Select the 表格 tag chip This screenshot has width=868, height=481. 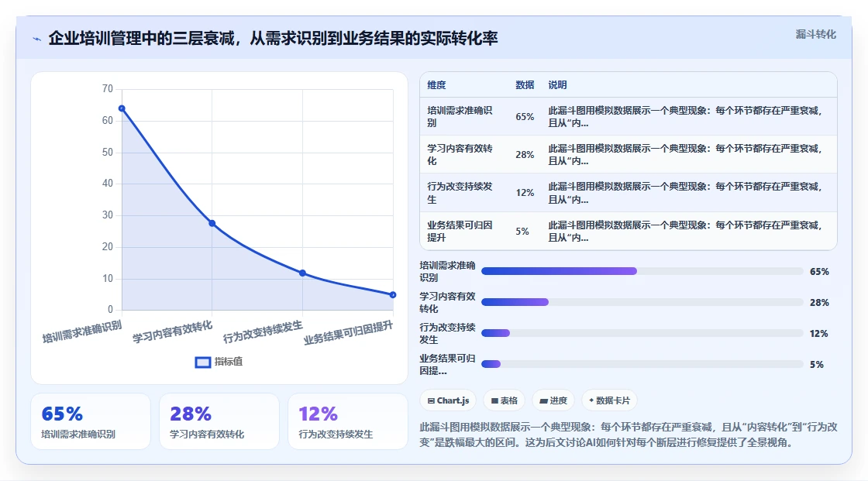pyautogui.click(x=504, y=400)
